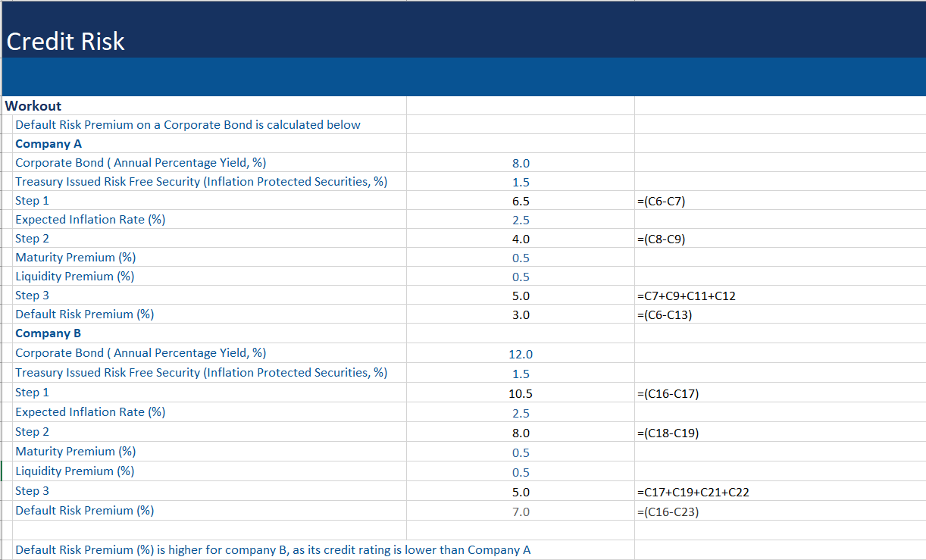
Task: Select the text Default Risk Premium calculation description
Action: point(187,124)
